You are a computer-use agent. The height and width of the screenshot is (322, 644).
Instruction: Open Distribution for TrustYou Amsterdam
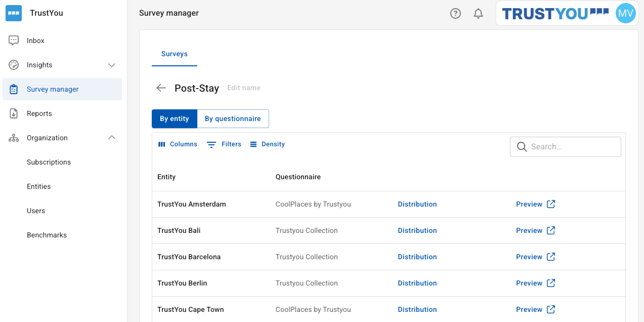coord(417,204)
